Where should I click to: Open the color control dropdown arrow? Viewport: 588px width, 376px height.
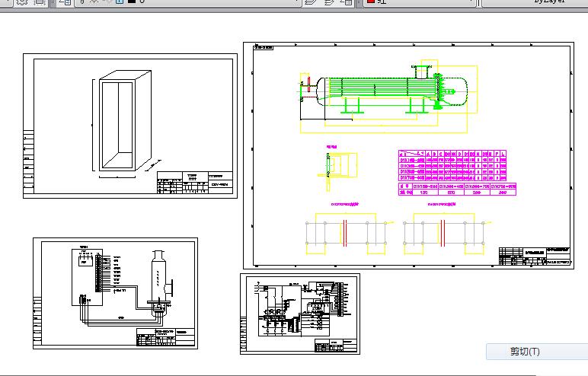pos(471,2)
